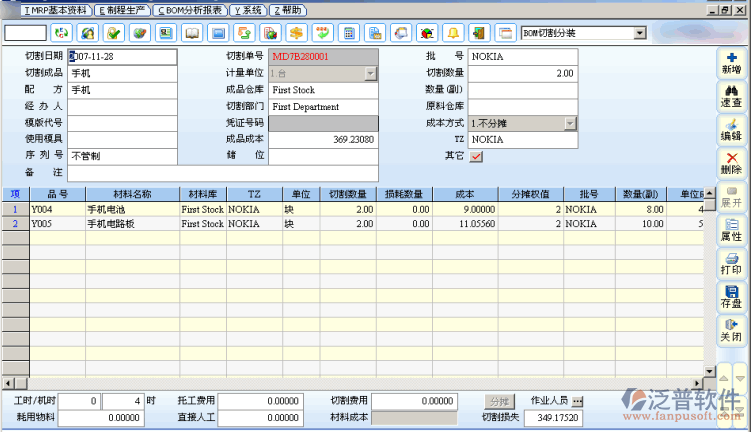Click the yellow bell icon in toolbar

(x=453, y=33)
